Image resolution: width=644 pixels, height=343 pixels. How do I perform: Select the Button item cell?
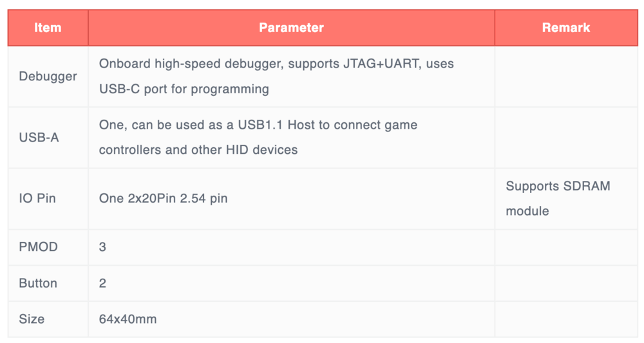pos(38,283)
